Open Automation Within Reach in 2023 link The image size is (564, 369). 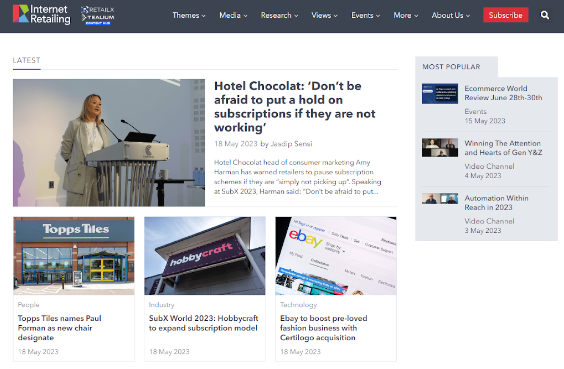[496, 202]
